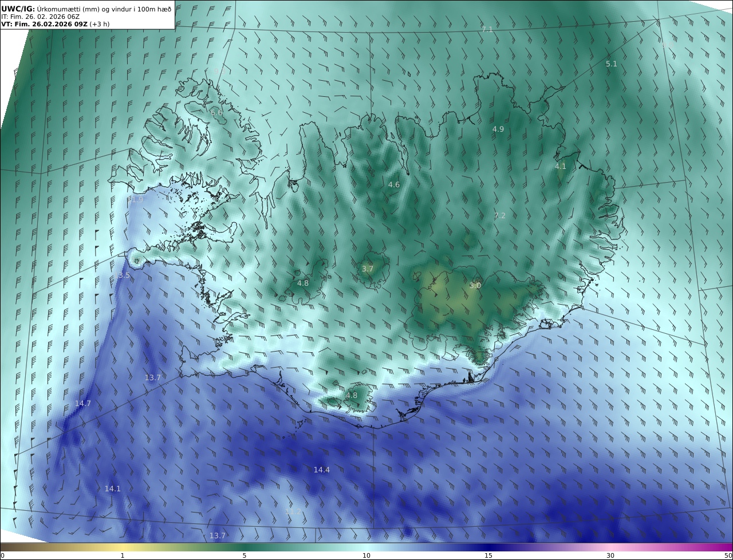The width and height of the screenshot is (733, 560).
Task: Click the 13.7 value west of Reykjanes
Action: click(x=153, y=378)
